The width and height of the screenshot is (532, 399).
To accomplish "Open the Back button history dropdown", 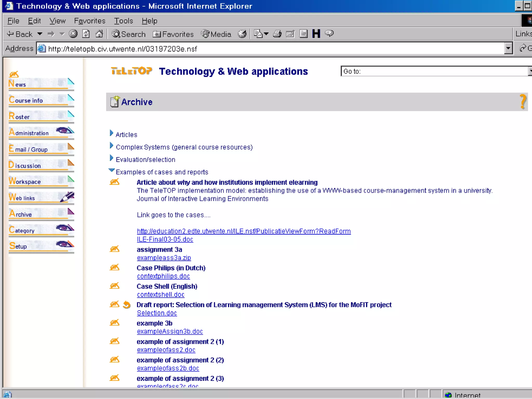I will [40, 34].
